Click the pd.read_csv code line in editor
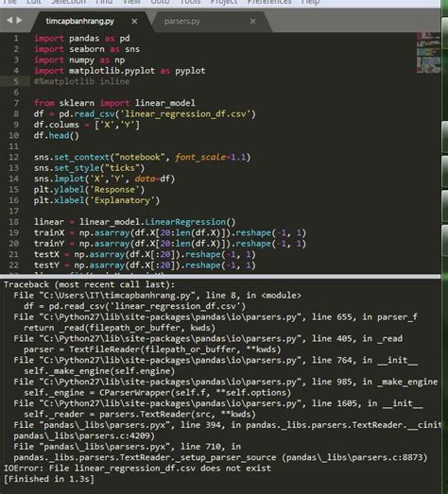Viewport: 448px width, 494px height. (145, 113)
